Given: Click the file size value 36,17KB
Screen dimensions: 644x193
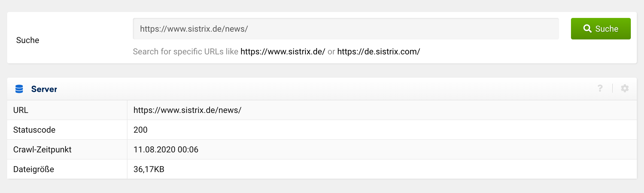Looking at the screenshot, I should (x=149, y=169).
